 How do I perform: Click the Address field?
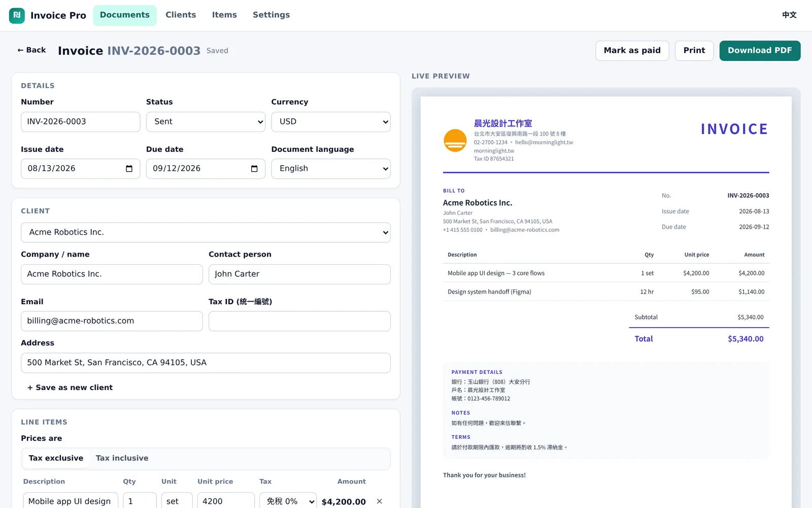(206, 363)
